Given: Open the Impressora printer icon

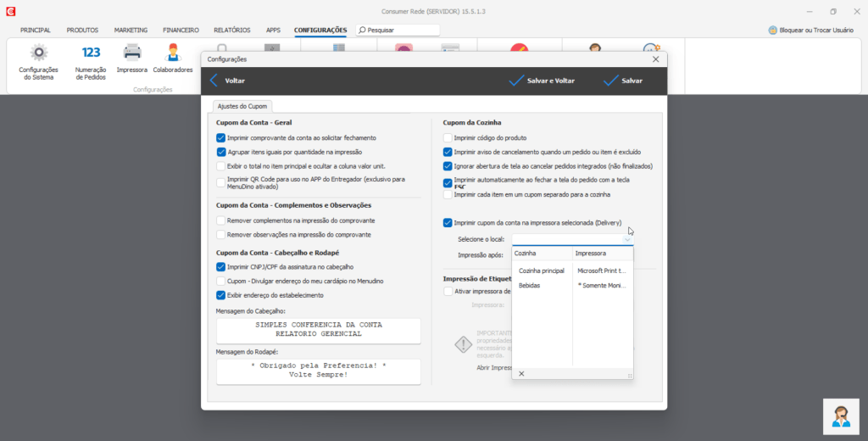Looking at the screenshot, I should (132, 53).
